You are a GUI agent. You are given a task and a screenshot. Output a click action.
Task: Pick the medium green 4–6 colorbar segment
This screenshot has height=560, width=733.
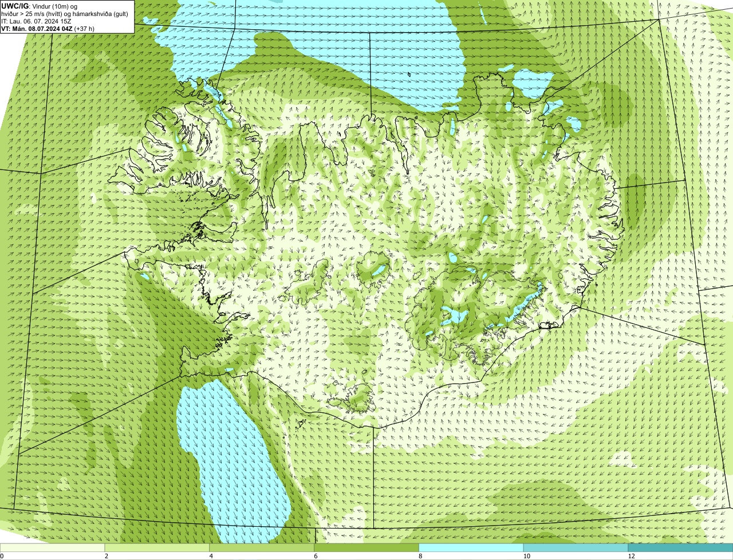click(262, 548)
